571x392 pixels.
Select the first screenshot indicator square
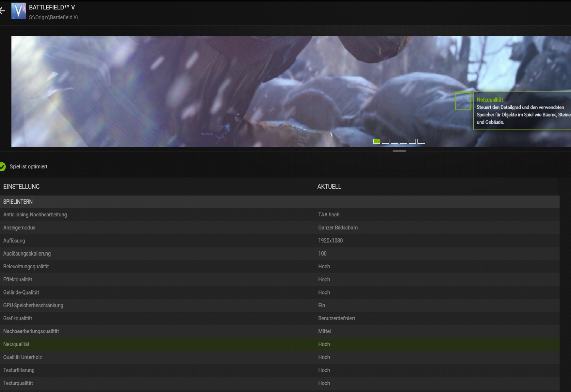[377, 141]
